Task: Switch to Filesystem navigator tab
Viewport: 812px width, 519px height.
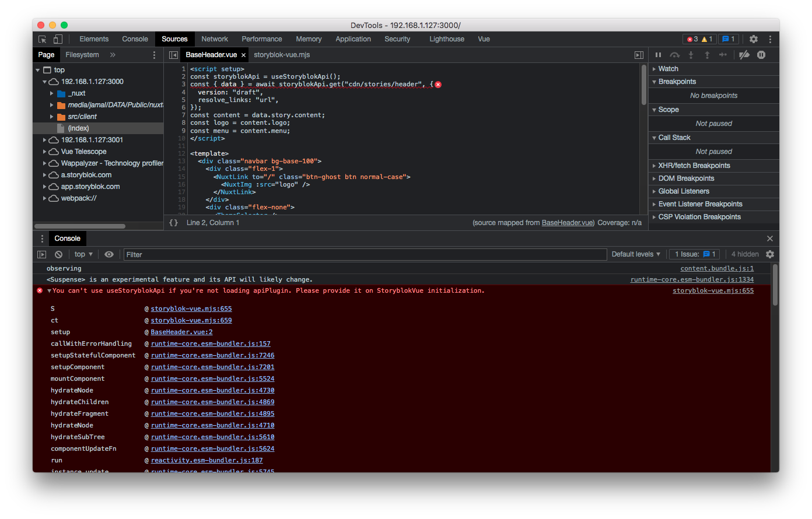Action: (82, 55)
